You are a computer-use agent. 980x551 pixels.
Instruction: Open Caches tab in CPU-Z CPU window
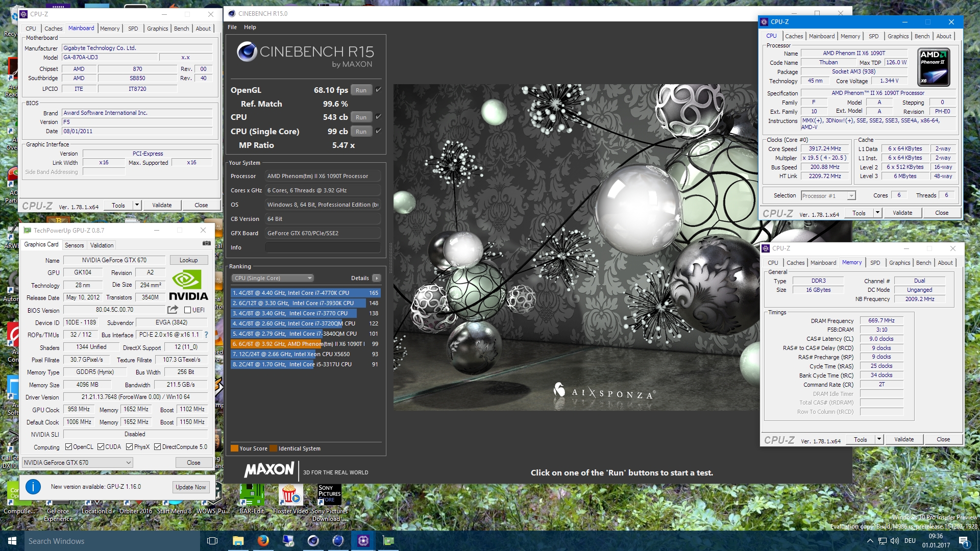coord(794,36)
